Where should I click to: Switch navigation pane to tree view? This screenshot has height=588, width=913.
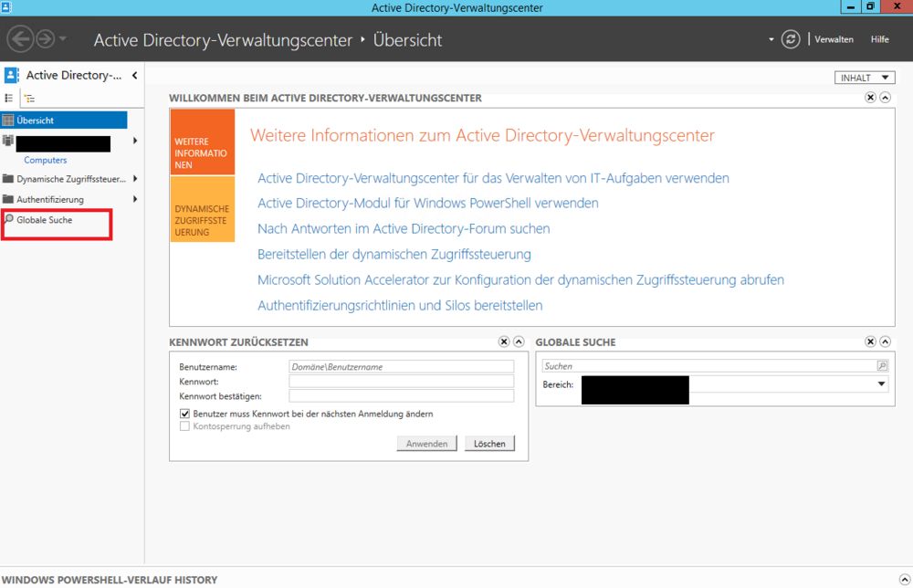coord(29,99)
